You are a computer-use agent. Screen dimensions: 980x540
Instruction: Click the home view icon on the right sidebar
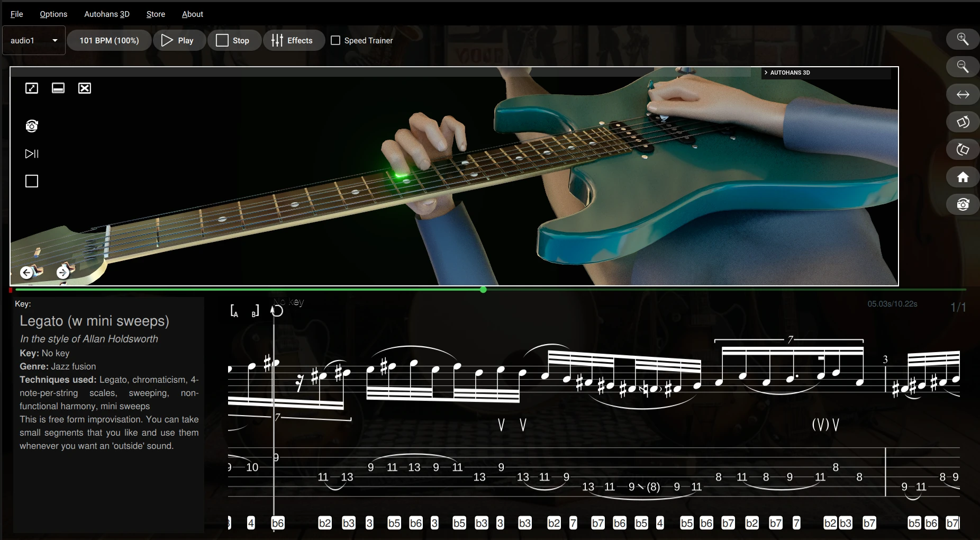(963, 177)
